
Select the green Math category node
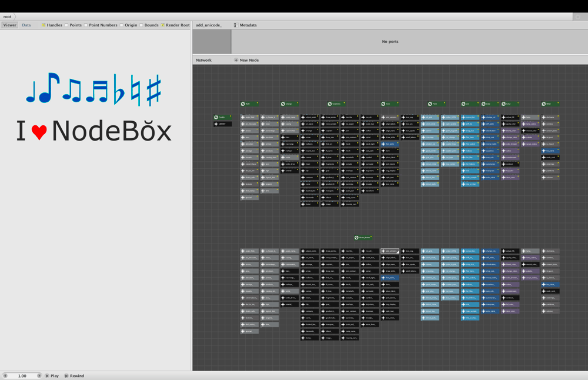pos(249,104)
